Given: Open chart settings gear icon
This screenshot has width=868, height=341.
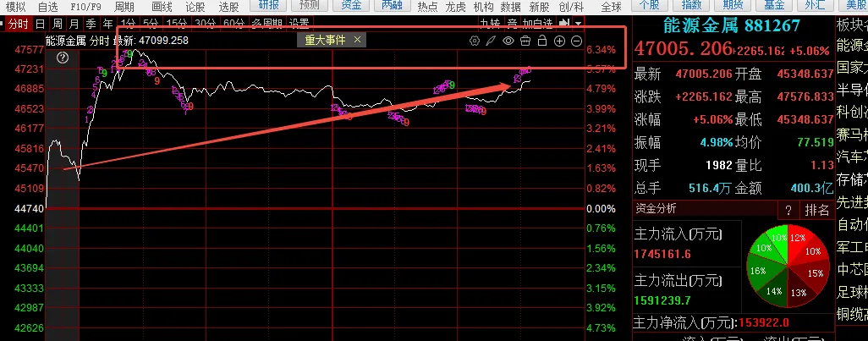Looking at the screenshot, I should click(x=475, y=41).
